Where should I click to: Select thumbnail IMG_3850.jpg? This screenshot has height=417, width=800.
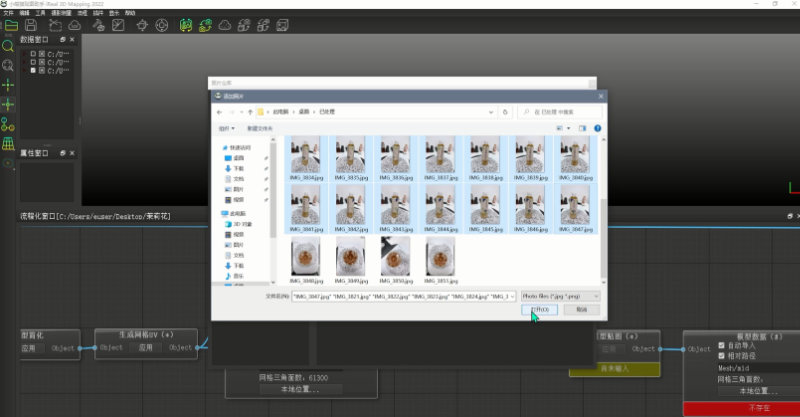pos(396,260)
